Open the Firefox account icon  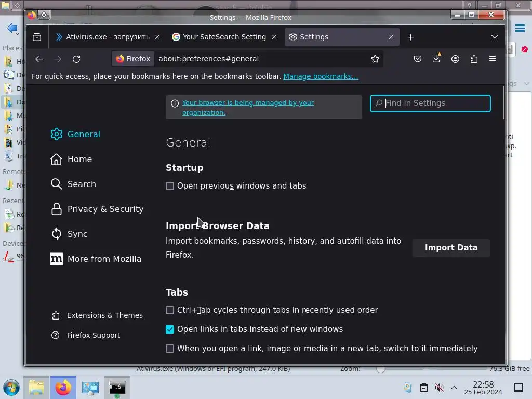pos(455,59)
